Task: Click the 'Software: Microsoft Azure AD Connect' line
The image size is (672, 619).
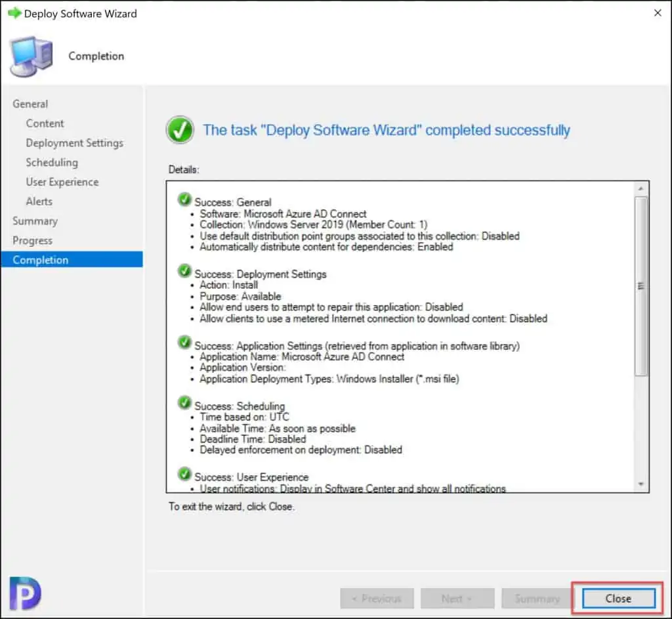Action: point(283,213)
